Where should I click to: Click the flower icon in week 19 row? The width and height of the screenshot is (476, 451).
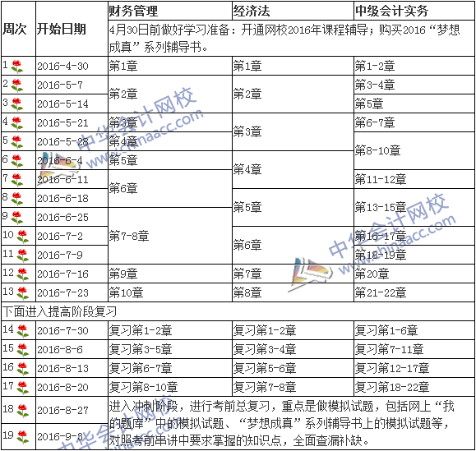[22, 437]
